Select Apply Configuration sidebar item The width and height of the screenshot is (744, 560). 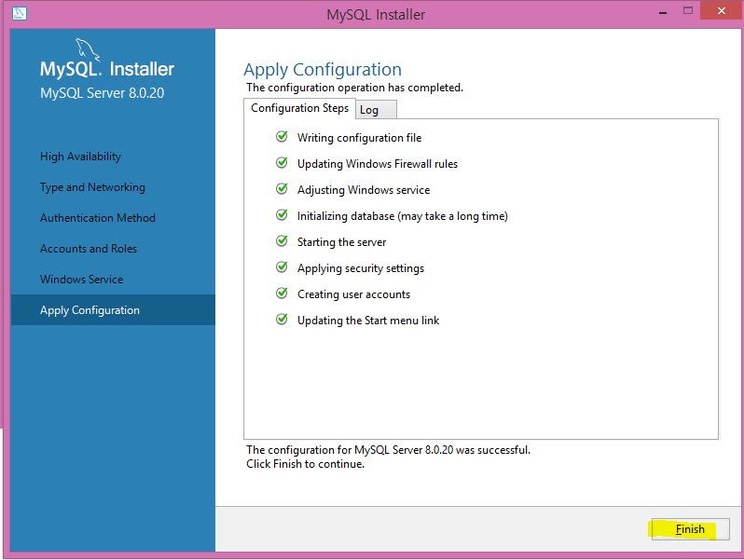[113, 309]
